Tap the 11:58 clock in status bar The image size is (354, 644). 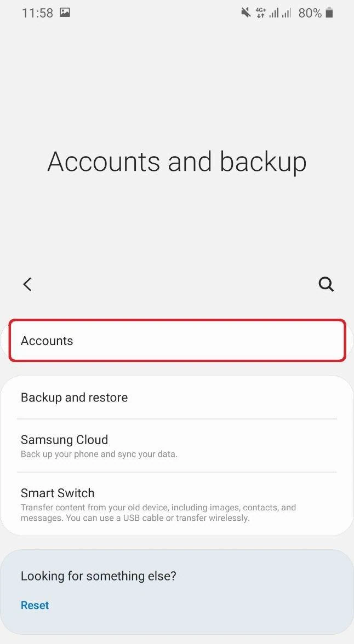pos(37,13)
